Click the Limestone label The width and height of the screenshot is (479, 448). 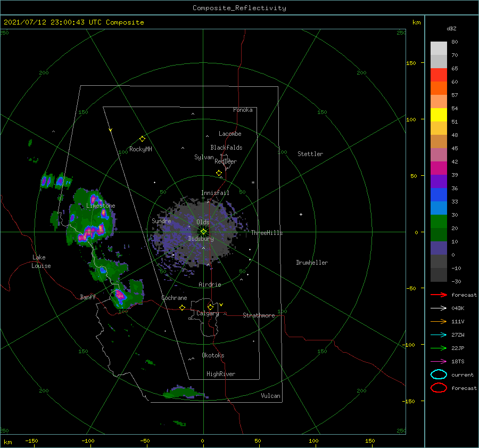coord(101,206)
